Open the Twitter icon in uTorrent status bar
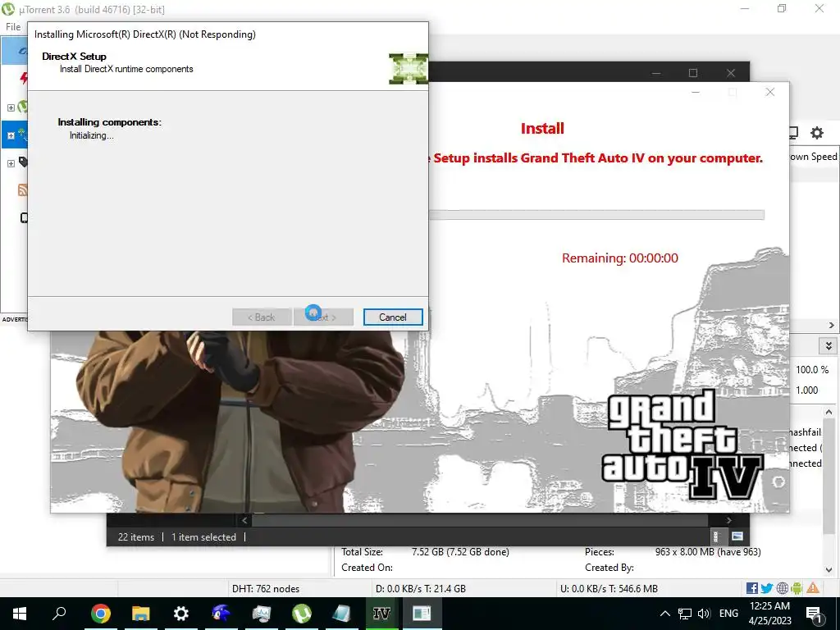This screenshot has height=630, width=840. tap(767, 588)
